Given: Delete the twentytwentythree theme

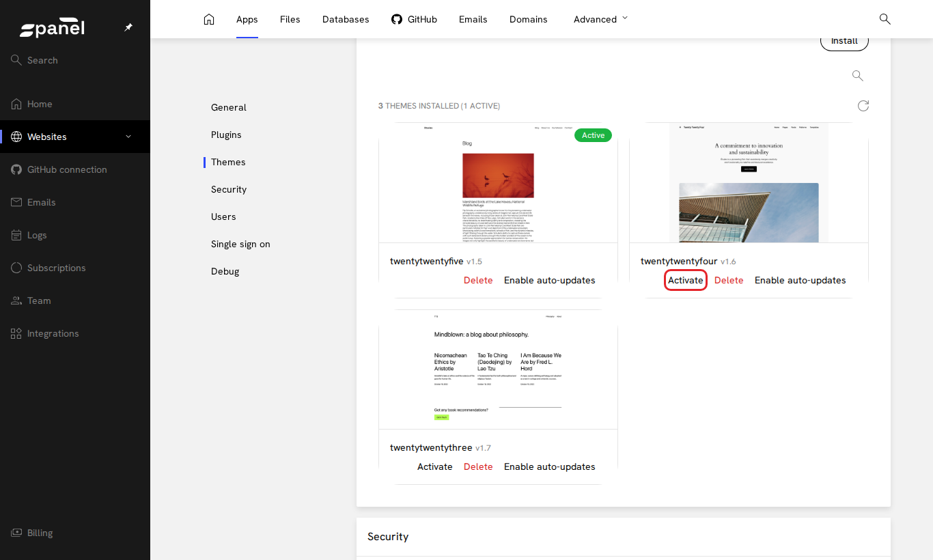Looking at the screenshot, I should (478, 466).
